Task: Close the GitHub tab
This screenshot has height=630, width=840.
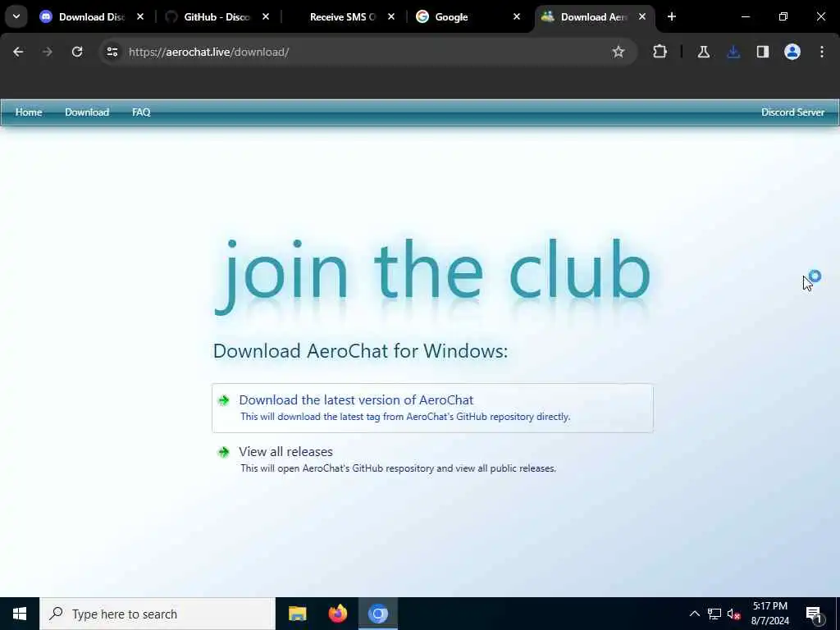Action: [266, 17]
